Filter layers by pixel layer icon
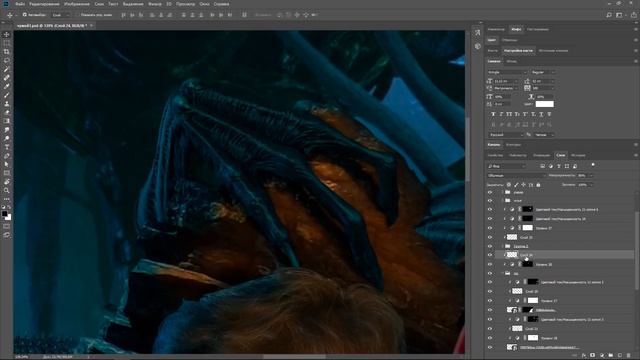Screen dimensions: 640x360 (x=542, y=166)
